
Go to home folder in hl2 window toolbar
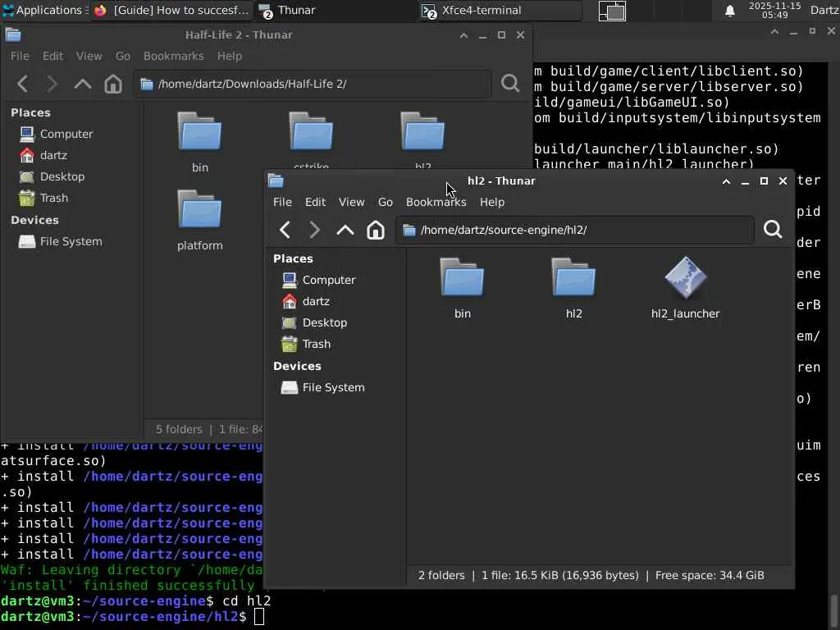(x=375, y=230)
